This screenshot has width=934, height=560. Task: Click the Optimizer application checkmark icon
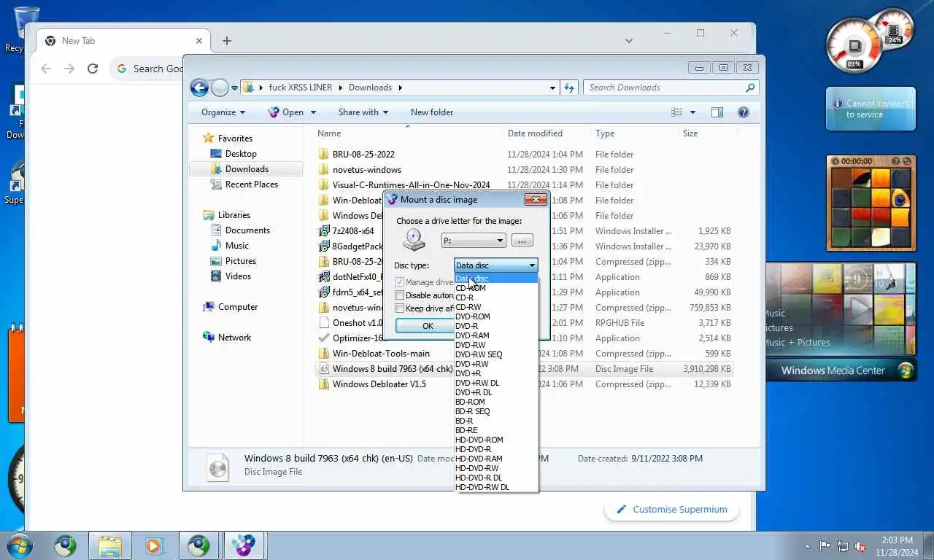pyautogui.click(x=324, y=338)
